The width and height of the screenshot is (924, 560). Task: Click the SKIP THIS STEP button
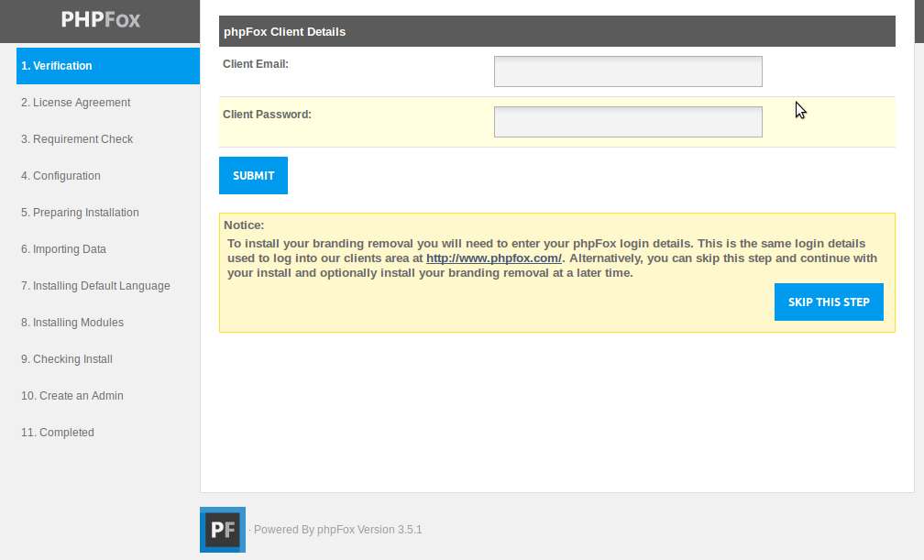coord(829,302)
